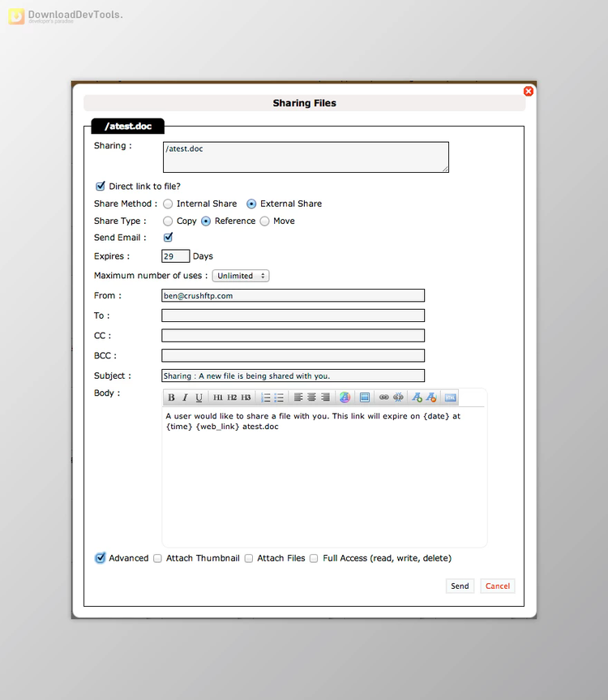Image resolution: width=608 pixels, height=700 pixels.
Task: Close Sharing Files dialog with red X
Action: point(529,91)
